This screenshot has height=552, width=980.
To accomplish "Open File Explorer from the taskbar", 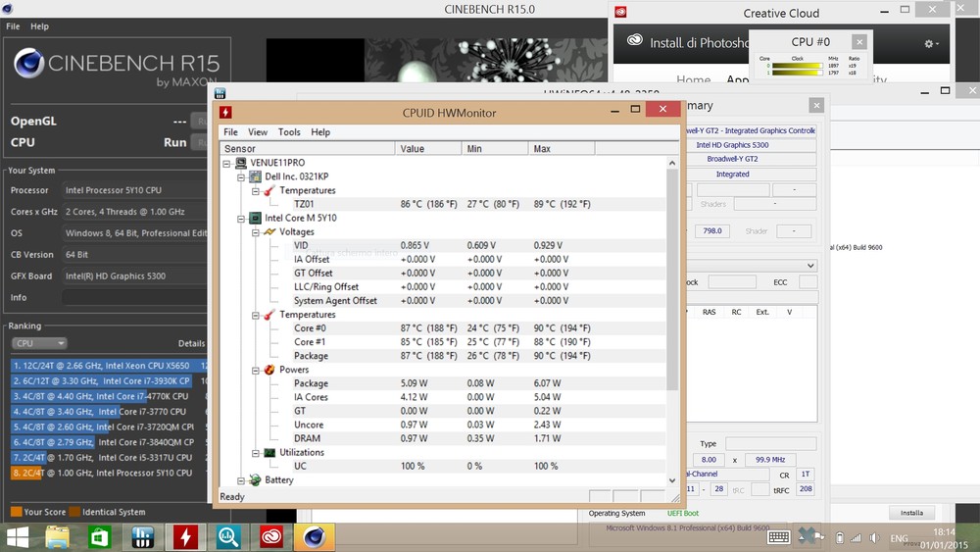I will tap(58, 537).
